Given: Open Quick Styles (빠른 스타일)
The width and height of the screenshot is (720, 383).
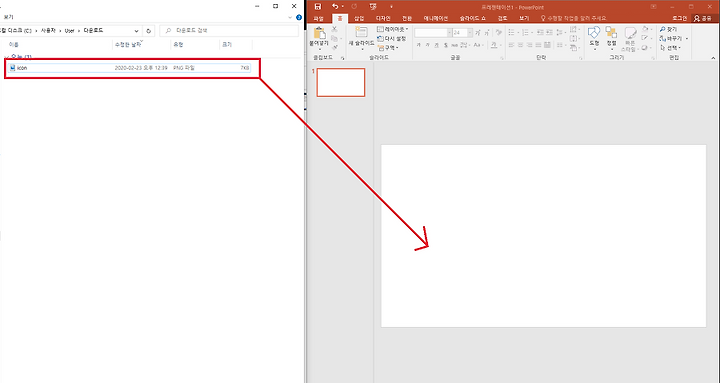Looking at the screenshot, I should (x=630, y=39).
